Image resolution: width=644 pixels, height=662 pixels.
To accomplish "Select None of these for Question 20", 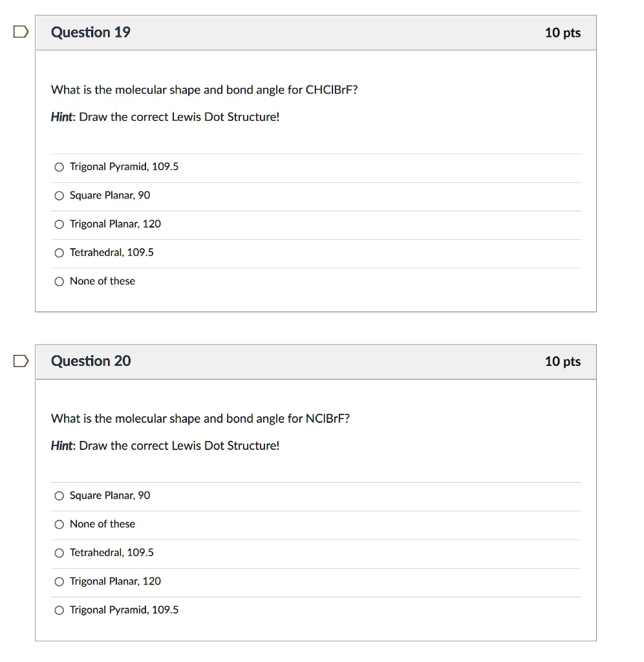I will point(59,524).
